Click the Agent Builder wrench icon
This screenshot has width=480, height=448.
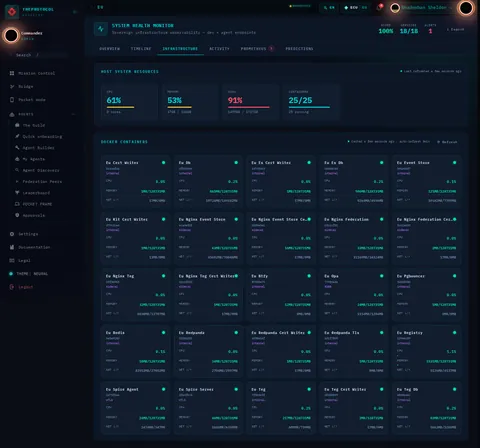click(x=17, y=148)
